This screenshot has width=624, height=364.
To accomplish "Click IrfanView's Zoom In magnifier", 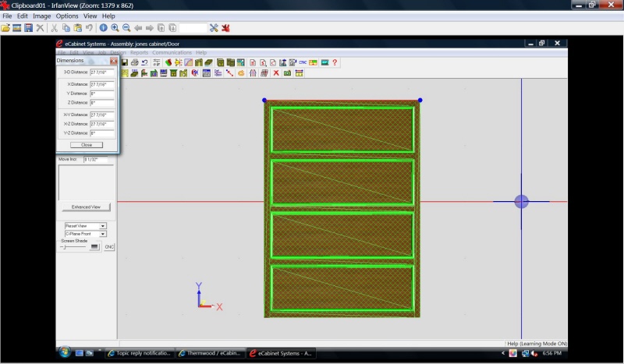I will pyautogui.click(x=115, y=28).
